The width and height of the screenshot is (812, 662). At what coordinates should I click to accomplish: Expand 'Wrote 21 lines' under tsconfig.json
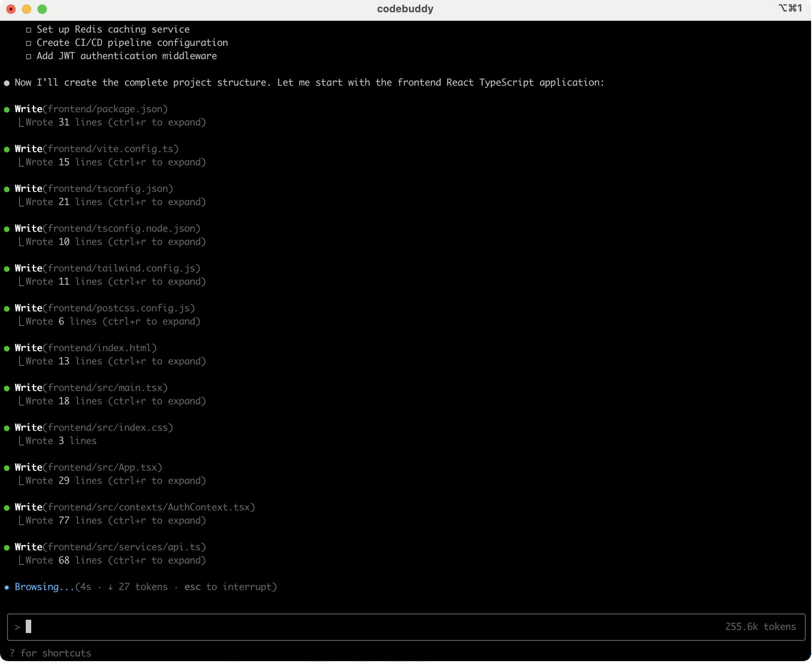click(x=116, y=202)
